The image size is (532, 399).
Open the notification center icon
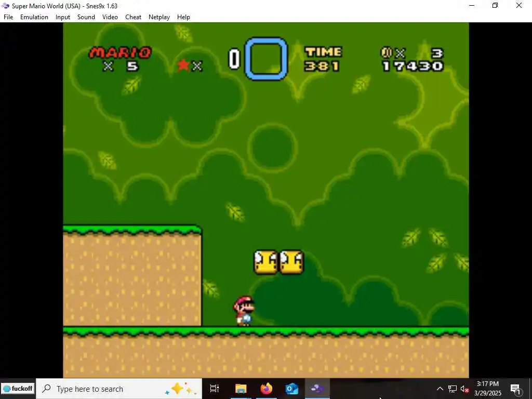[515, 389]
